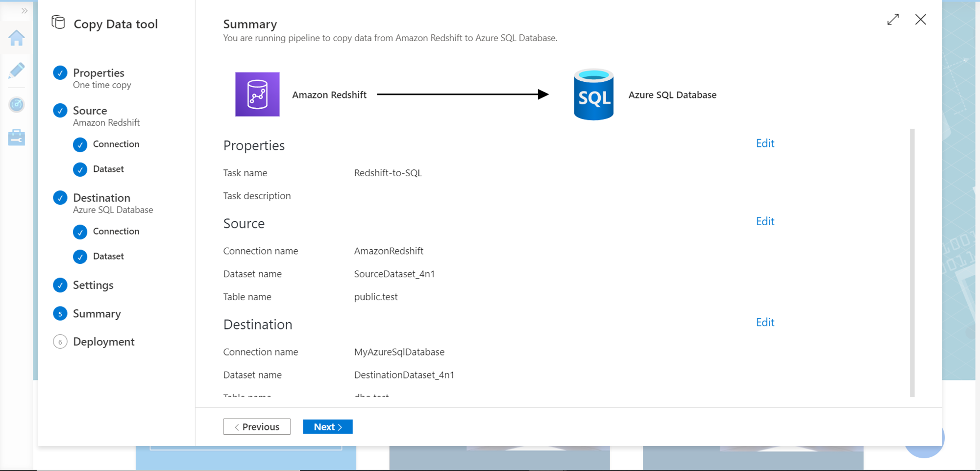Open Destination Connection sub-step under Azure SQL Database
Viewport: 980px width, 471px height.
pos(116,231)
